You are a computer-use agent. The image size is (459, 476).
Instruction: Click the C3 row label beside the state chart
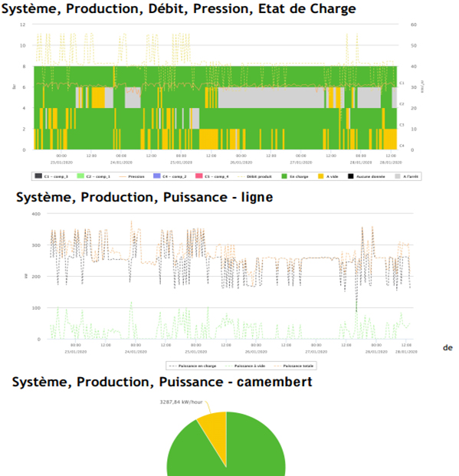coord(402,125)
